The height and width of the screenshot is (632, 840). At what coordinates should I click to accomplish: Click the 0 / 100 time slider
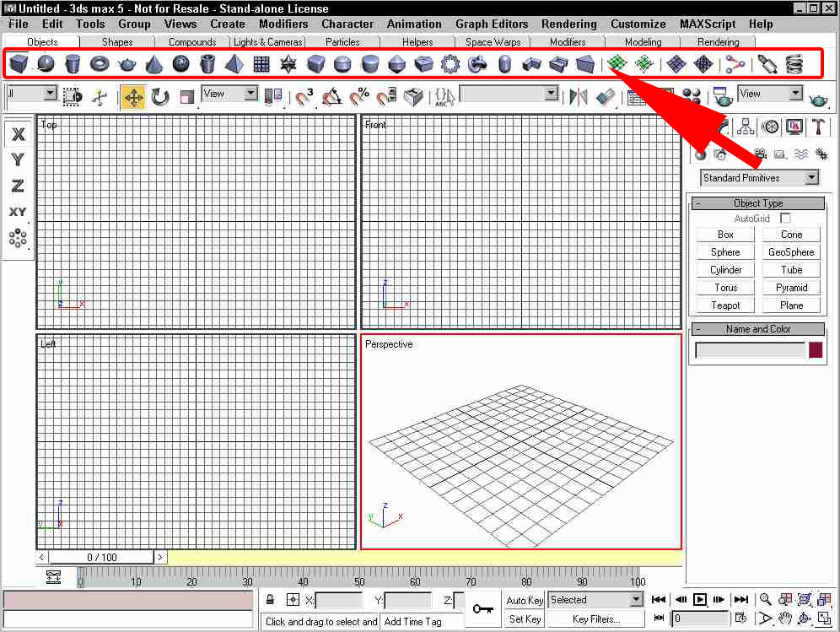click(x=102, y=558)
